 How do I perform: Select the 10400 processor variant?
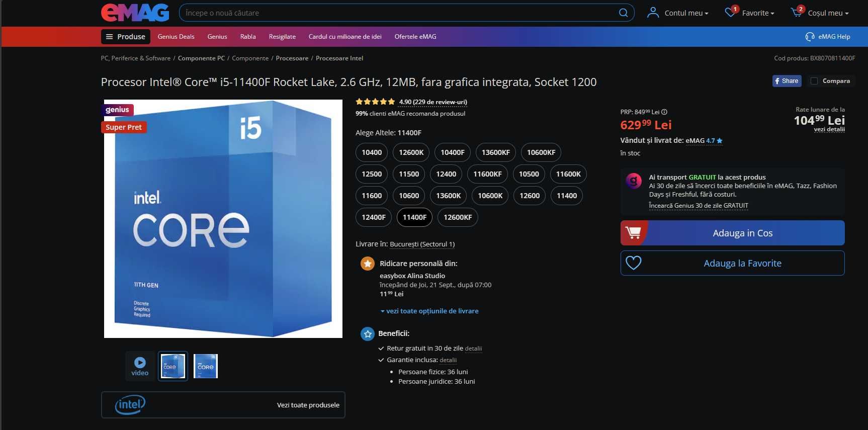372,152
